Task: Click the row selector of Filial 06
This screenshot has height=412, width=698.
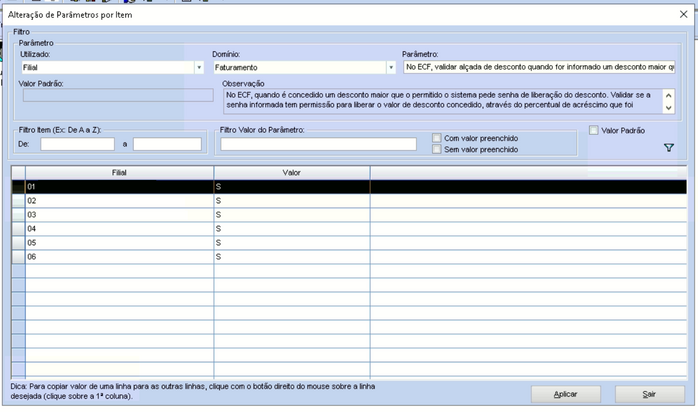Action: [18, 256]
